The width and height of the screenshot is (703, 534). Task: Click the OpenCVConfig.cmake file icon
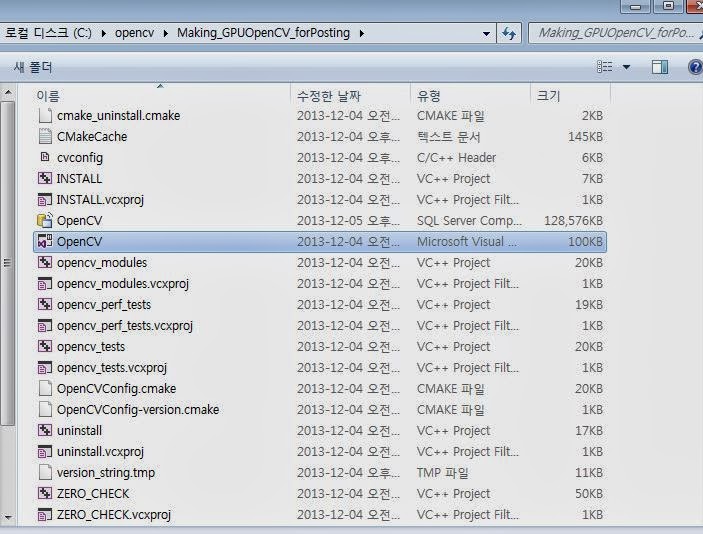45,388
